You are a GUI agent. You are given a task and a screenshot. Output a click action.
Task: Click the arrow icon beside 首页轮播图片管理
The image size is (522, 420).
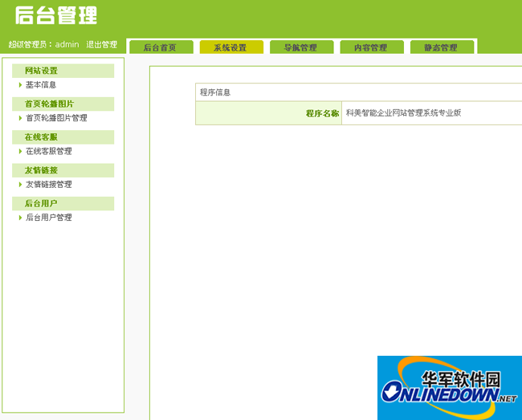(20, 118)
